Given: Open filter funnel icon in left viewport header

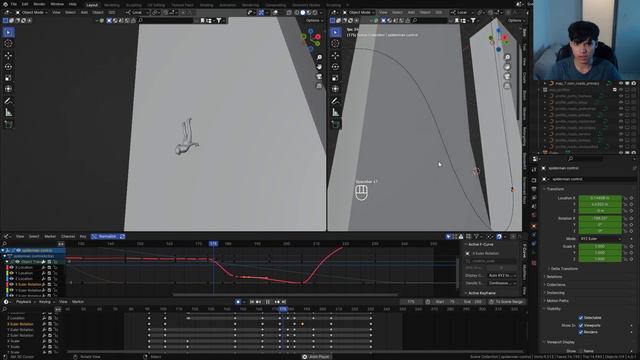Looking at the screenshot, I should [x=219, y=20].
